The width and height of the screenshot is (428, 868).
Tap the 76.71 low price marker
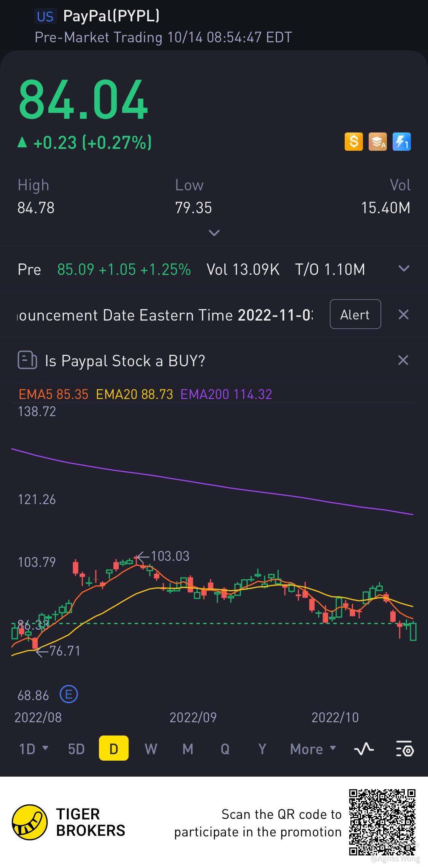point(58,651)
